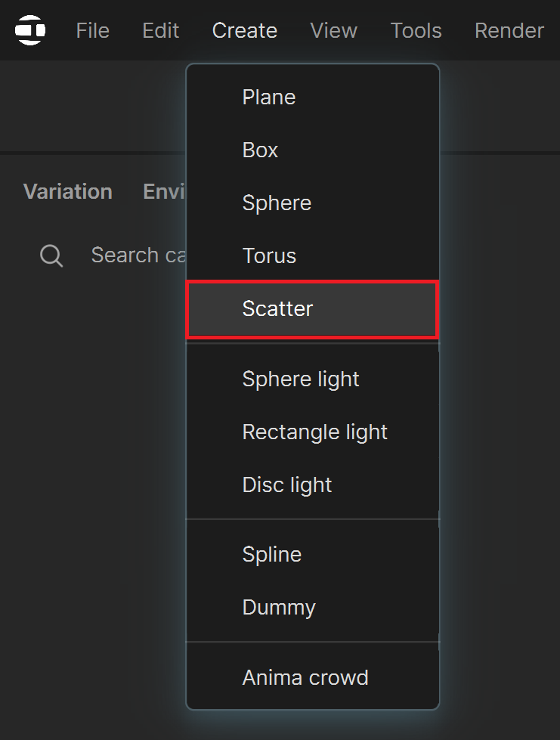Click the application logo icon
The image size is (560, 740).
[x=30, y=30]
